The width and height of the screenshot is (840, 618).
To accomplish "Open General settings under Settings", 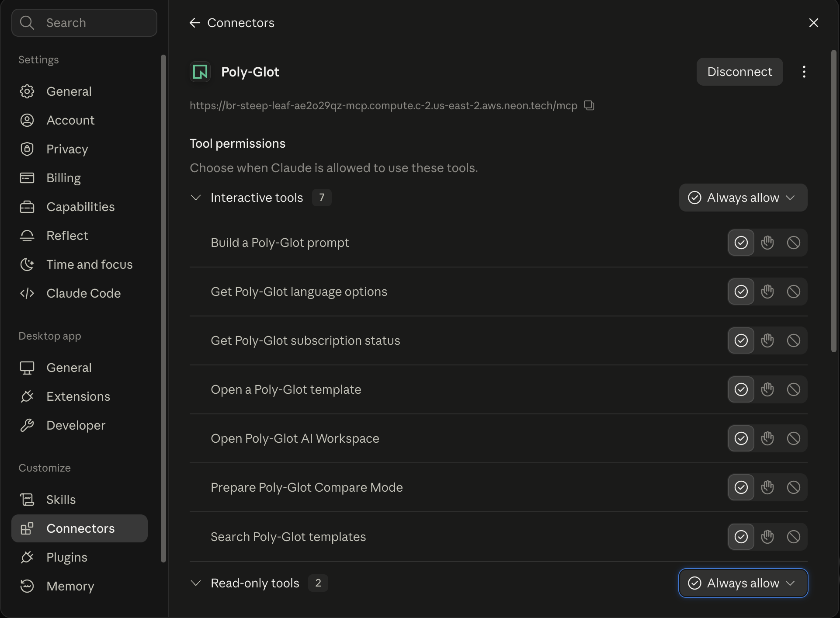I will (x=80, y=91).
